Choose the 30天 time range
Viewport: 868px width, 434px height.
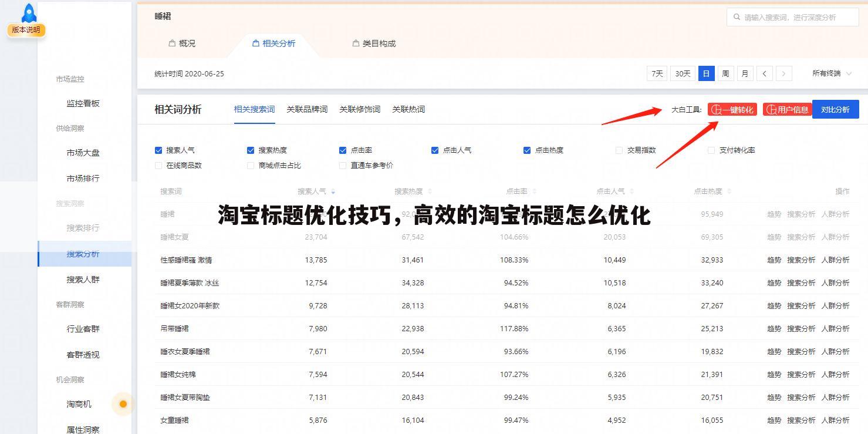click(x=683, y=73)
